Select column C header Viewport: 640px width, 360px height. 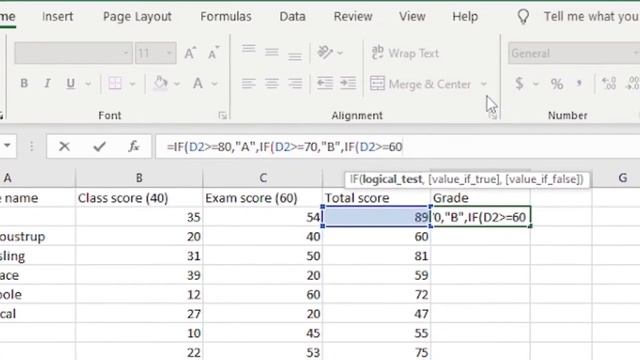(263, 178)
